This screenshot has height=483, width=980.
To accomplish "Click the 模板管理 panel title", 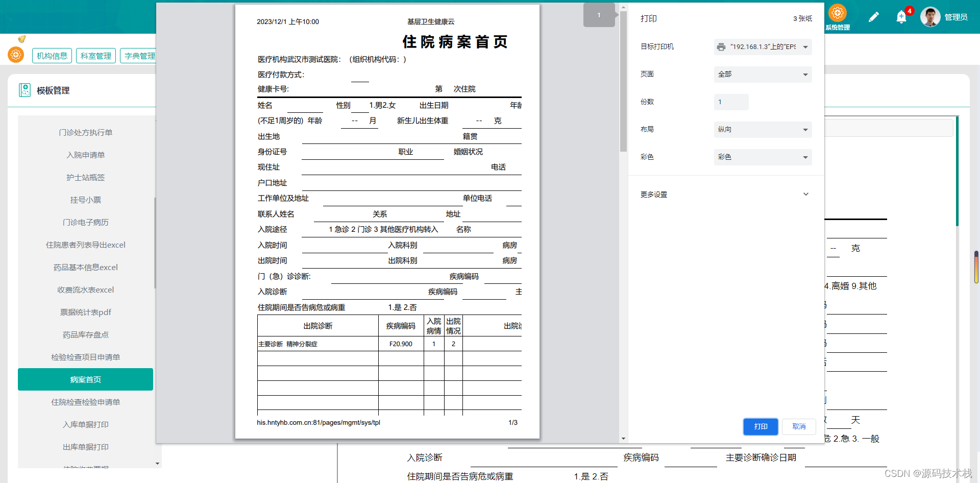I will point(53,90).
